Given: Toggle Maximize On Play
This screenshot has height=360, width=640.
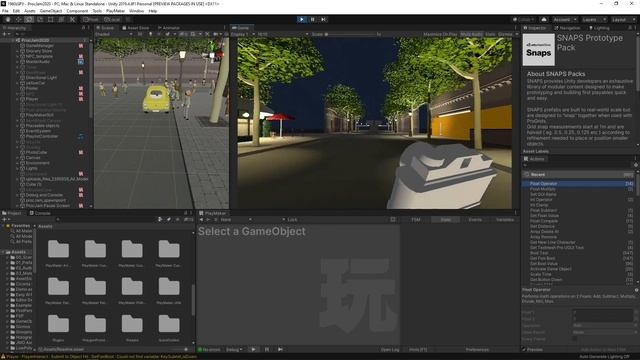Looking at the screenshot, I should point(440,34).
